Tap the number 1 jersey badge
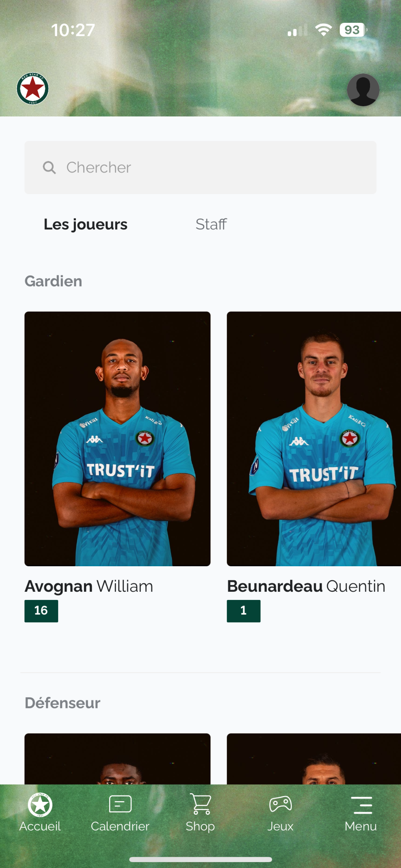The image size is (401, 868). click(x=243, y=611)
